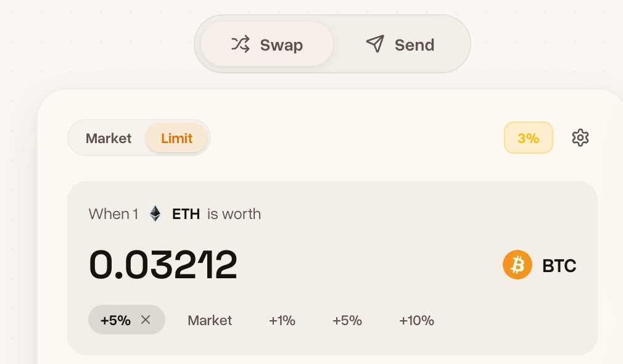Choose the unselected +5% price preset
The height and width of the screenshot is (364, 623).
click(347, 321)
